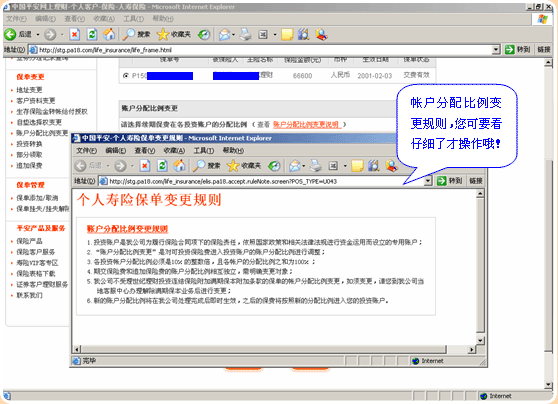Expand Back history dropdown in main browser
The image size is (558, 404).
(x=38, y=35)
